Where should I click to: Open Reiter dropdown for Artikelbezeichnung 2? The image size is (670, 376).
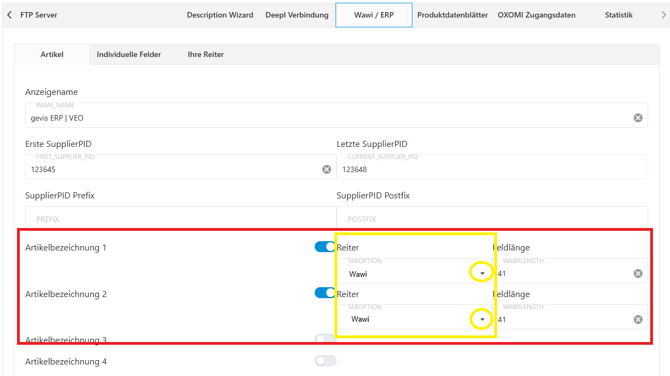point(482,320)
